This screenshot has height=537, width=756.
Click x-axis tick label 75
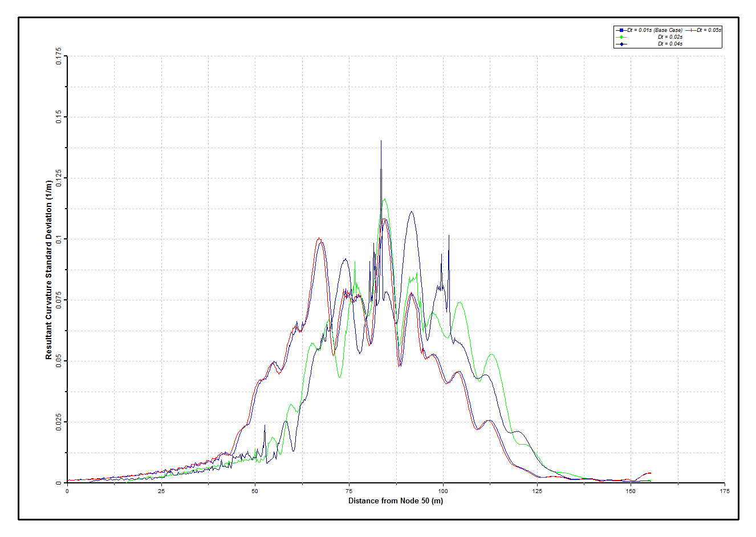tap(349, 491)
